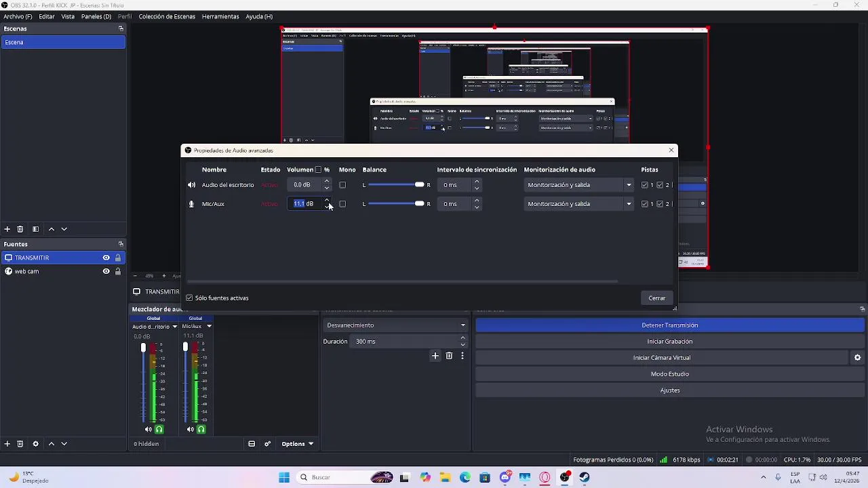Open Windows Start menu
This screenshot has width=868, height=488.
coord(284,477)
